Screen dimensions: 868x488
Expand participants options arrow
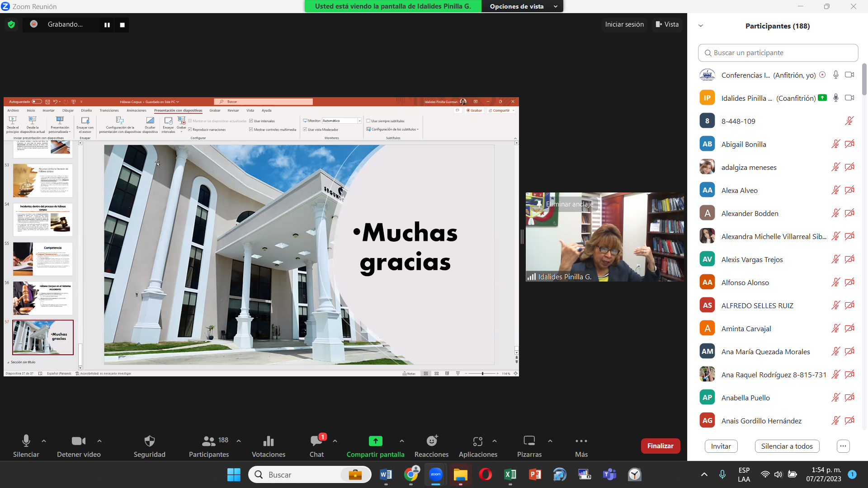click(239, 441)
